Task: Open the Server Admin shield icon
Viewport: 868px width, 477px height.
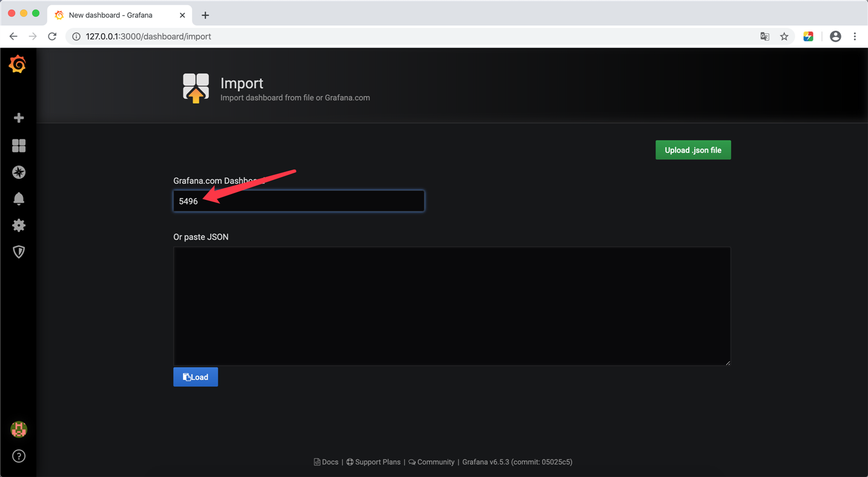Action: coord(19,252)
